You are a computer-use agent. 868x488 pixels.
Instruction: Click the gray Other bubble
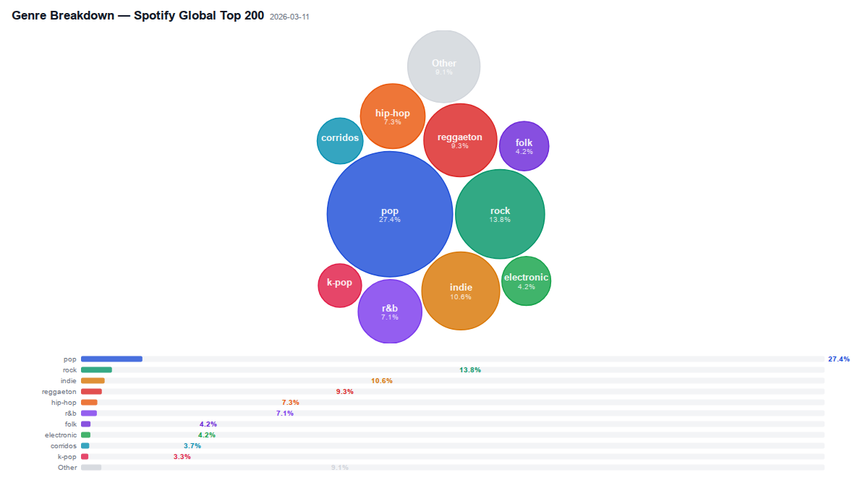(443, 67)
